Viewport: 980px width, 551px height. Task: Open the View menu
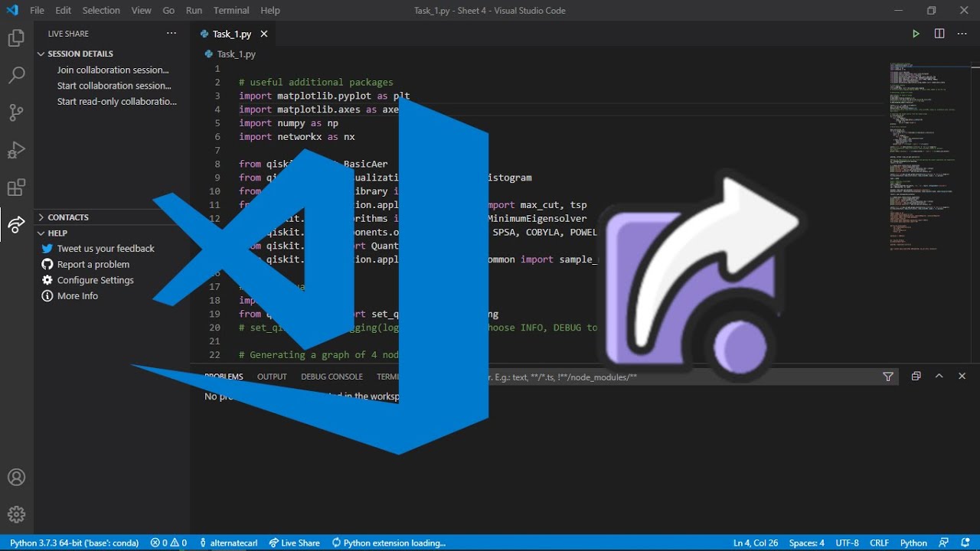141,10
